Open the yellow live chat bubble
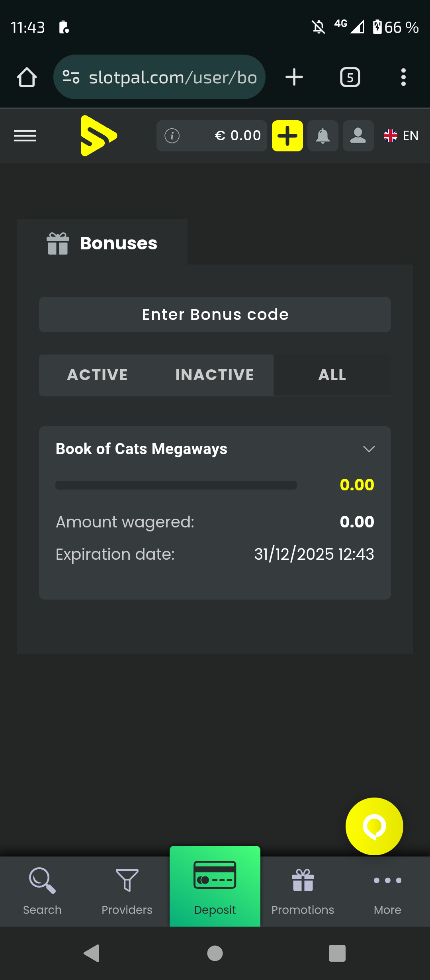Image resolution: width=430 pixels, height=980 pixels. click(x=374, y=826)
